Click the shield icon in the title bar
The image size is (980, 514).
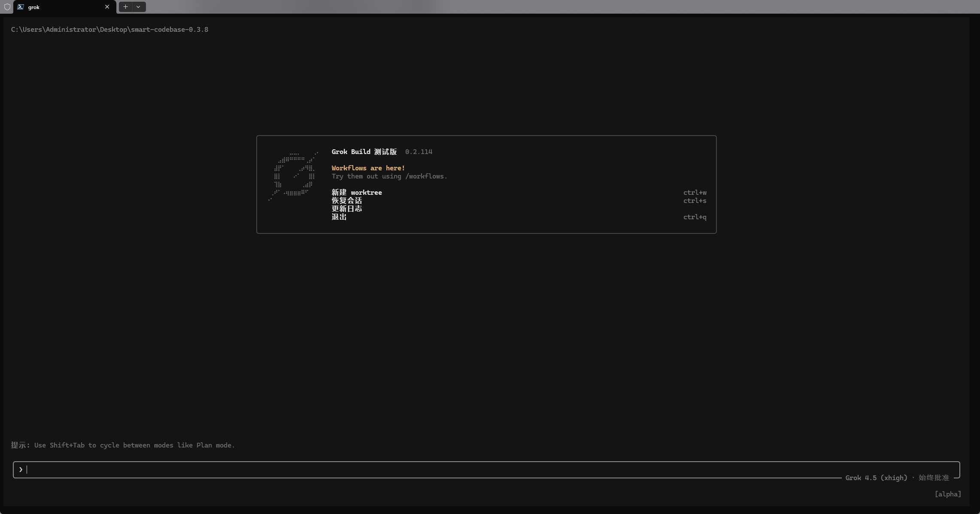[x=7, y=7]
